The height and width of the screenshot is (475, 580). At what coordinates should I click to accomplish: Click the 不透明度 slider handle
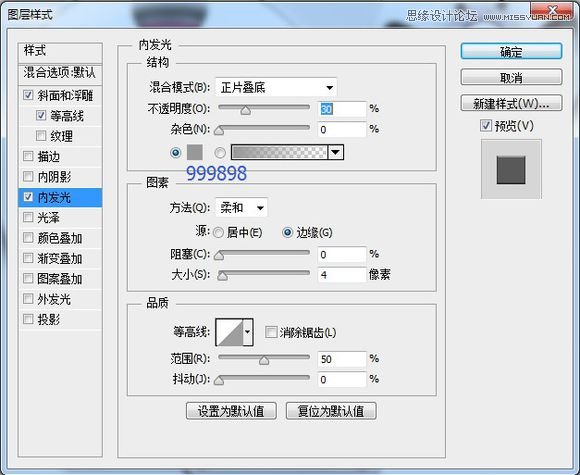tap(245, 110)
